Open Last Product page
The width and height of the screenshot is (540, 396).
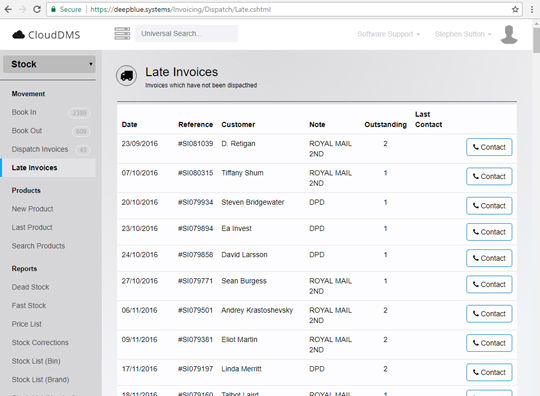coord(32,228)
